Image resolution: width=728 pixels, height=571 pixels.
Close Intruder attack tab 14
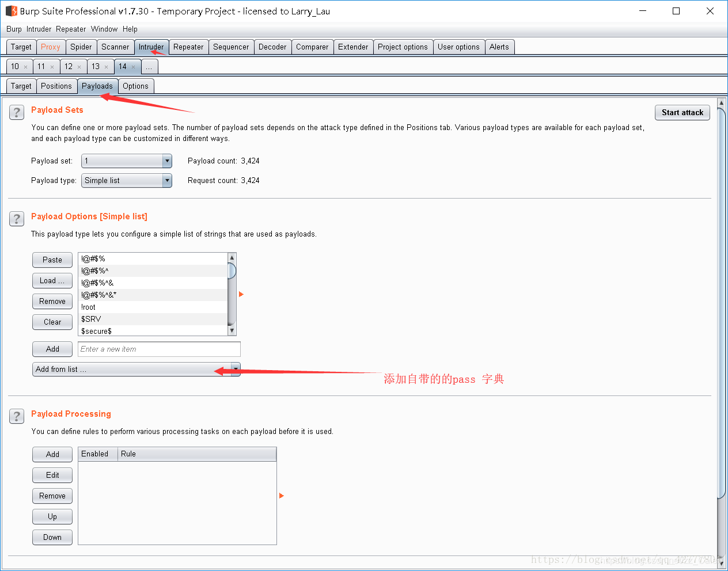click(133, 67)
